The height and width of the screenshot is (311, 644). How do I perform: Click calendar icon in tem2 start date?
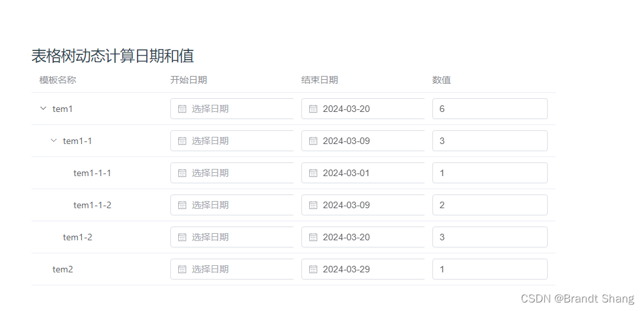click(x=182, y=269)
